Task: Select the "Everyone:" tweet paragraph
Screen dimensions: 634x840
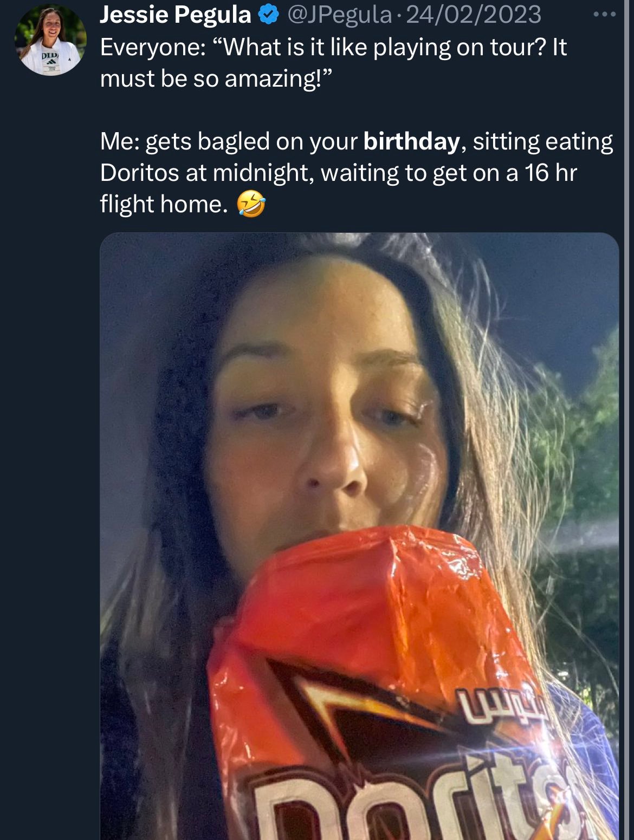Action: [333, 63]
